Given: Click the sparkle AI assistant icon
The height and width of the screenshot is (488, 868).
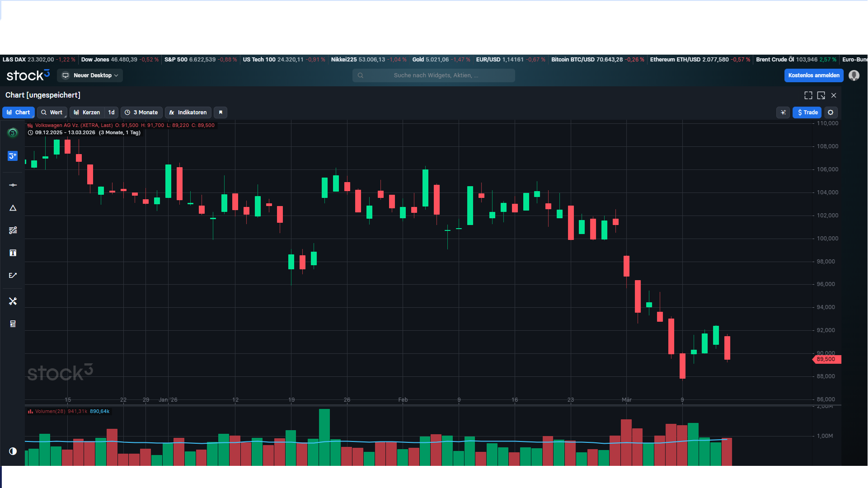Looking at the screenshot, I should (x=783, y=113).
